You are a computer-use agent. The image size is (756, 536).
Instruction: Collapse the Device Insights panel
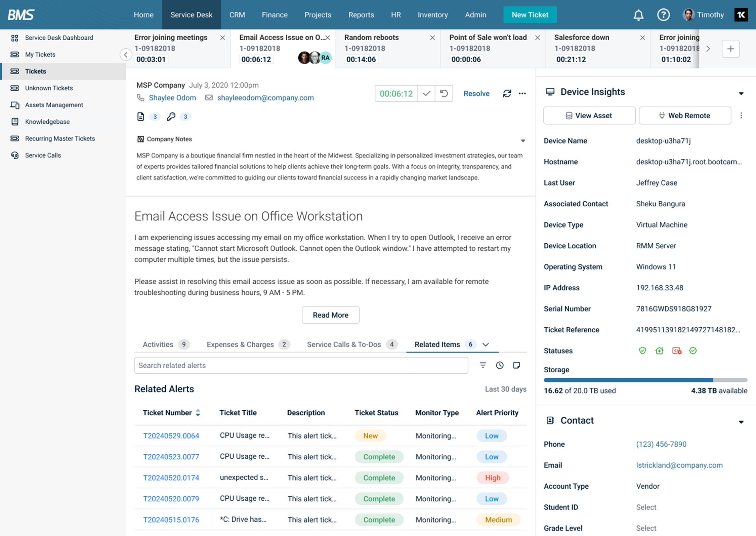741,93
